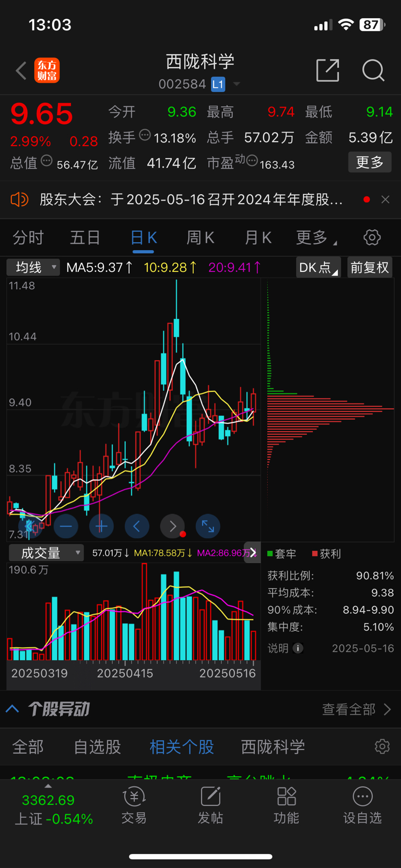The height and width of the screenshot is (868, 401).
Task: Select the 西陇科学 filter tab
Action: 273,747
